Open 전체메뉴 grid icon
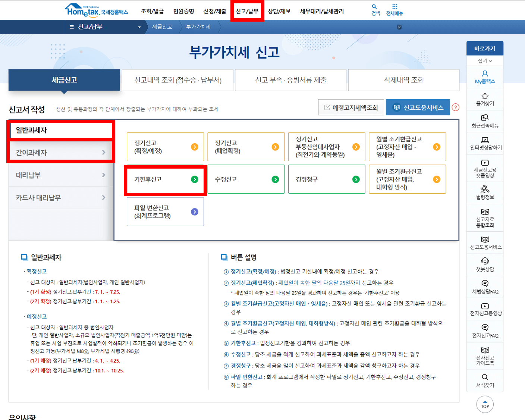 pyautogui.click(x=394, y=10)
